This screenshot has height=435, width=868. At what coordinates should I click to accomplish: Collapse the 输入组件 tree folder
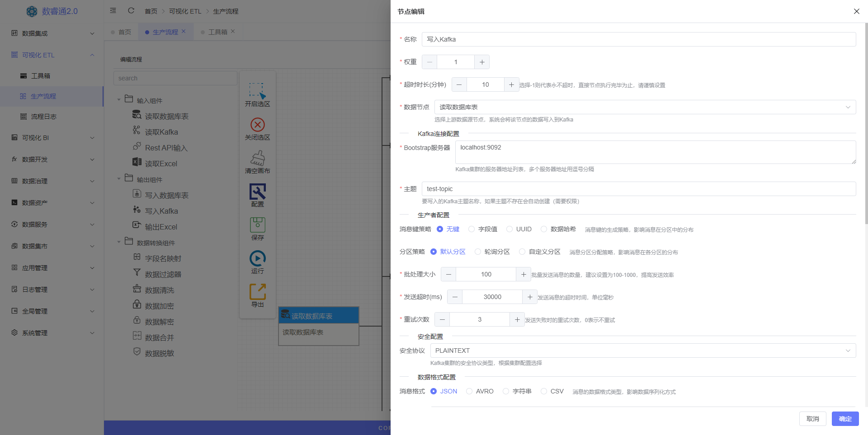119,100
